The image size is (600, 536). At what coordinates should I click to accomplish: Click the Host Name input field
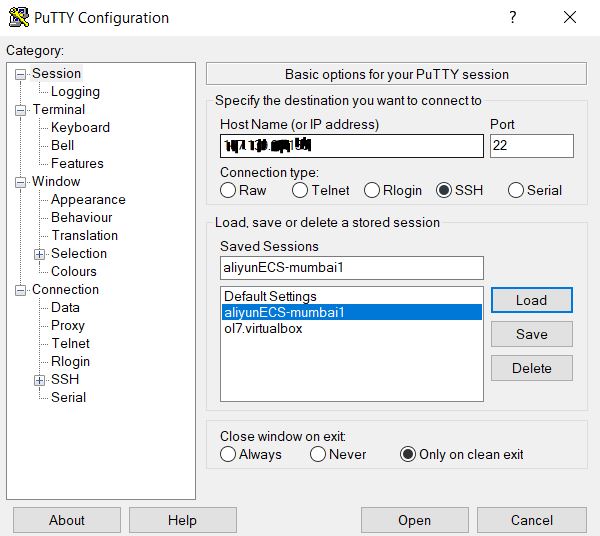point(352,146)
